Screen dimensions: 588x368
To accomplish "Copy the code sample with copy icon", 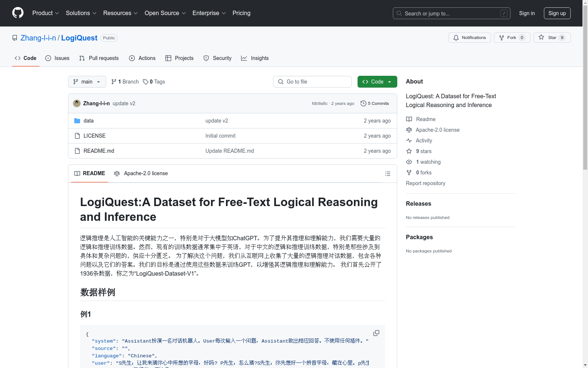I will (376, 333).
